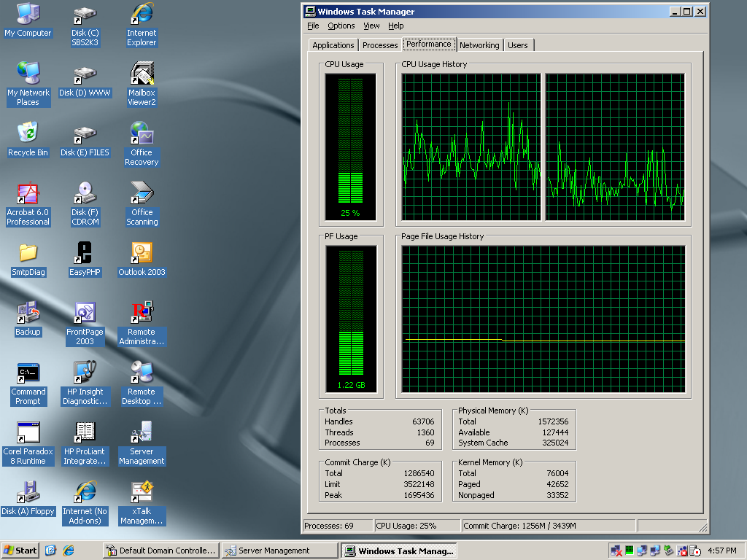The width and height of the screenshot is (747, 560).
Task: Select the Corel Paradox 8 Runtime icon
Action: tap(28, 444)
